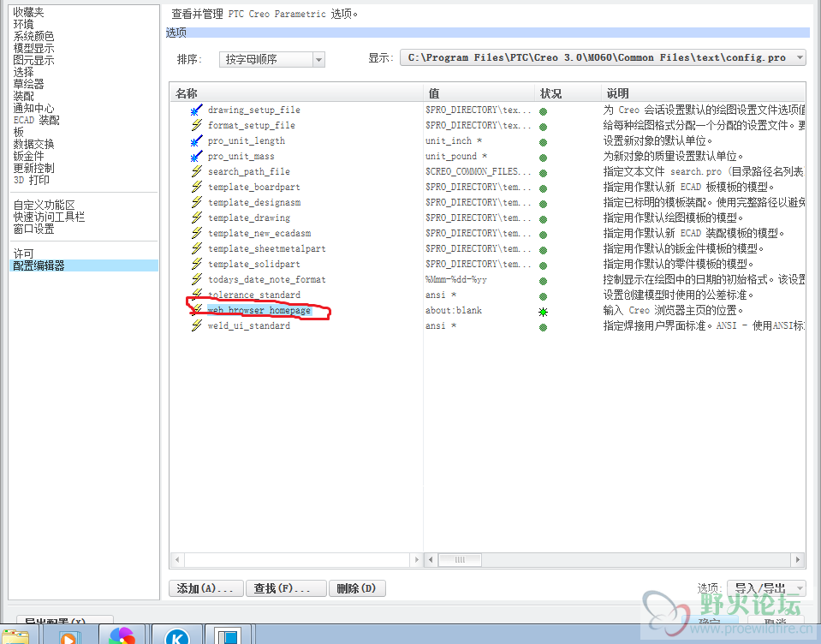Select the tolerance_standard option row
This screenshot has height=644, width=821.
(x=254, y=295)
